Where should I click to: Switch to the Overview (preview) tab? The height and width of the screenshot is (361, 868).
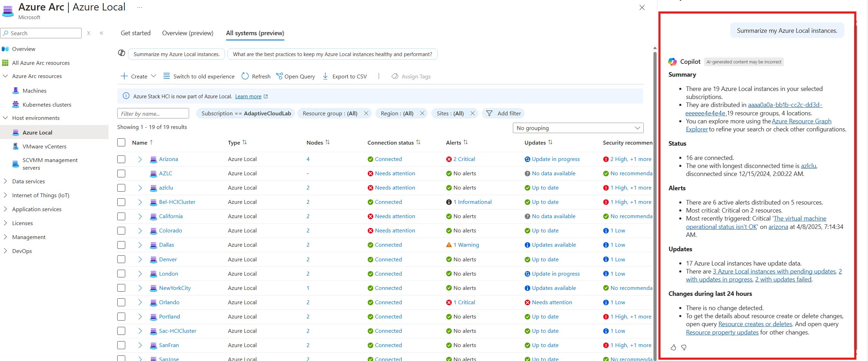pyautogui.click(x=188, y=33)
